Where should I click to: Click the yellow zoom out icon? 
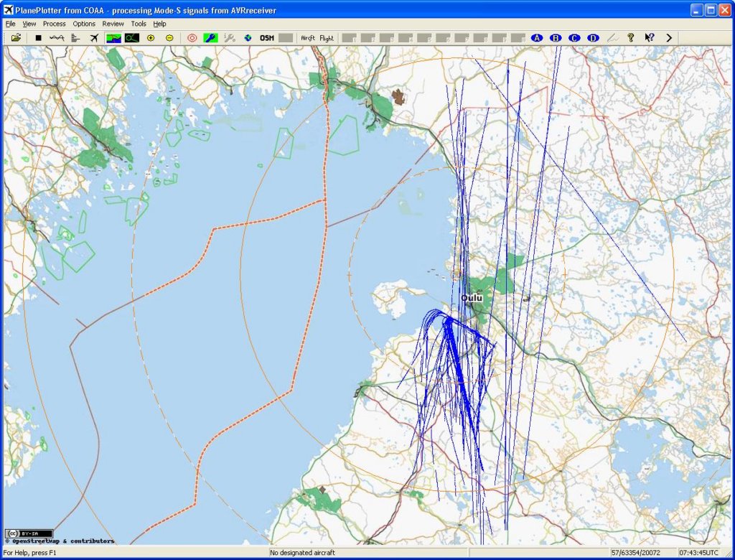pos(169,38)
